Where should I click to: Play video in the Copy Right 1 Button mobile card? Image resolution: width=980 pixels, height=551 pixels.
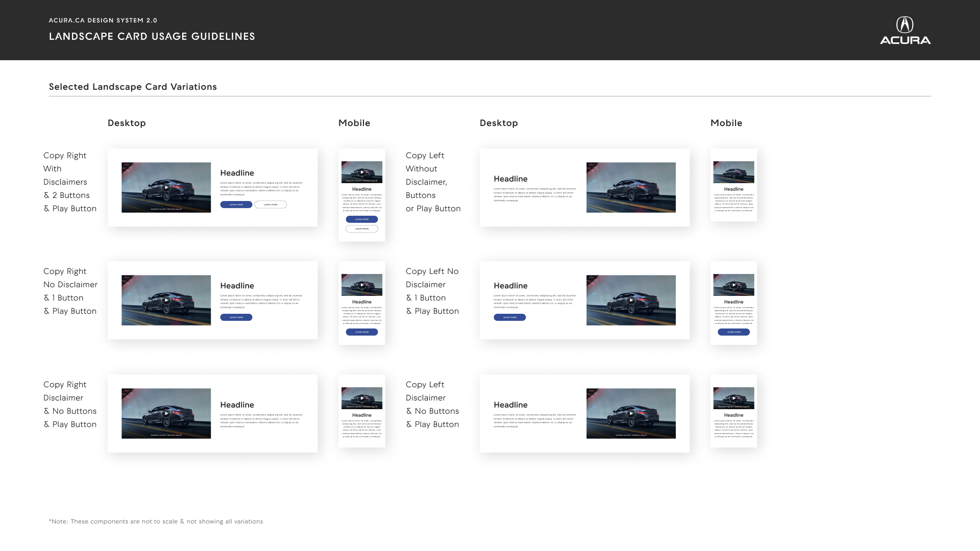click(x=362, y=285)
